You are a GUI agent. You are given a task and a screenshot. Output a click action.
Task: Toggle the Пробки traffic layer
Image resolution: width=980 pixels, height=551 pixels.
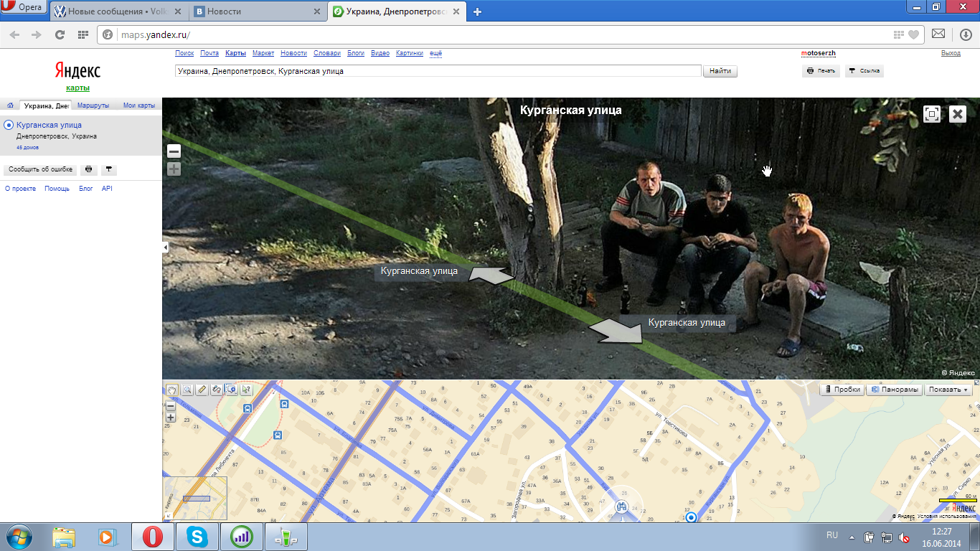click(x=842, y=390)
